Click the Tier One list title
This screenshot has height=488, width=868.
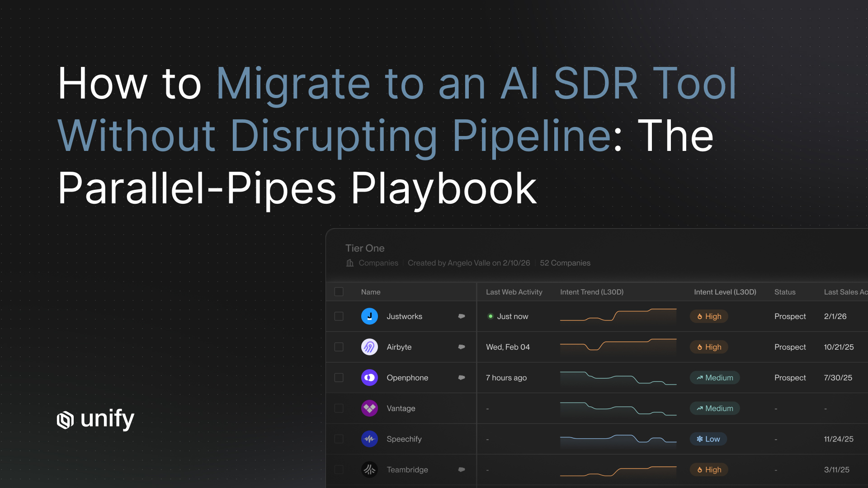tap(365, 248)
